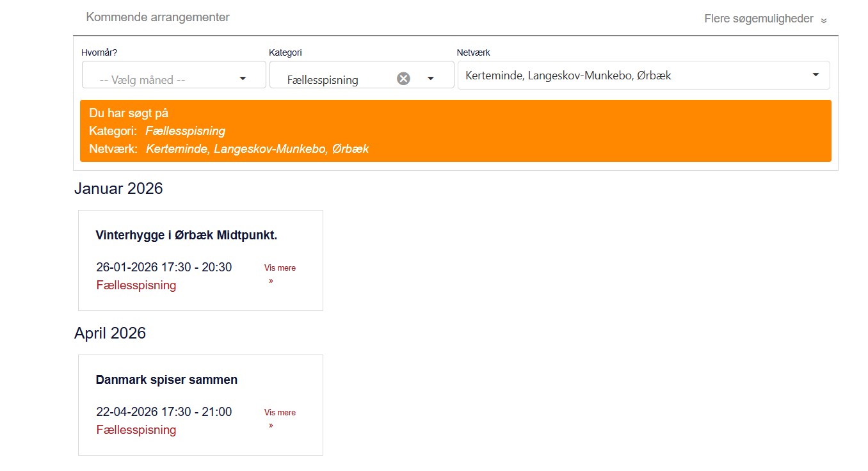This screenshot has height=471, width=868.
Task: Open Vinterhygge i Ørbæk Midtpunkt event title
Action: tap(186, 235)
